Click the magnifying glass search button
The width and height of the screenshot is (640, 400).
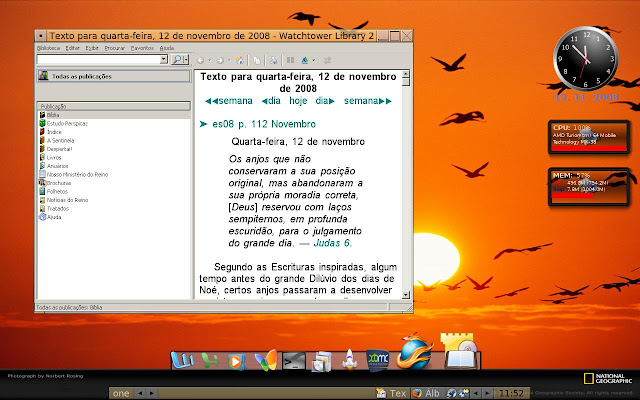coord(177,60)
